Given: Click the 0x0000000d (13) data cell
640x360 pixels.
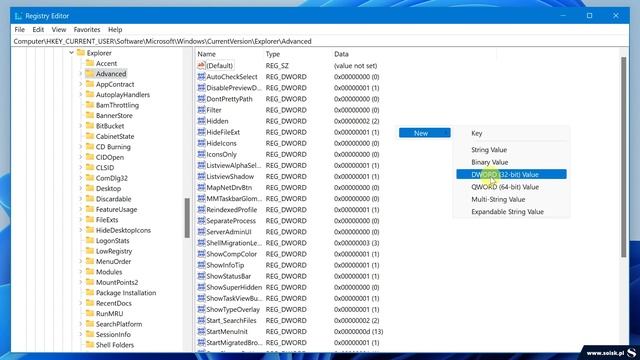Looking at the screenshot, I should click(x=358, y=331).
